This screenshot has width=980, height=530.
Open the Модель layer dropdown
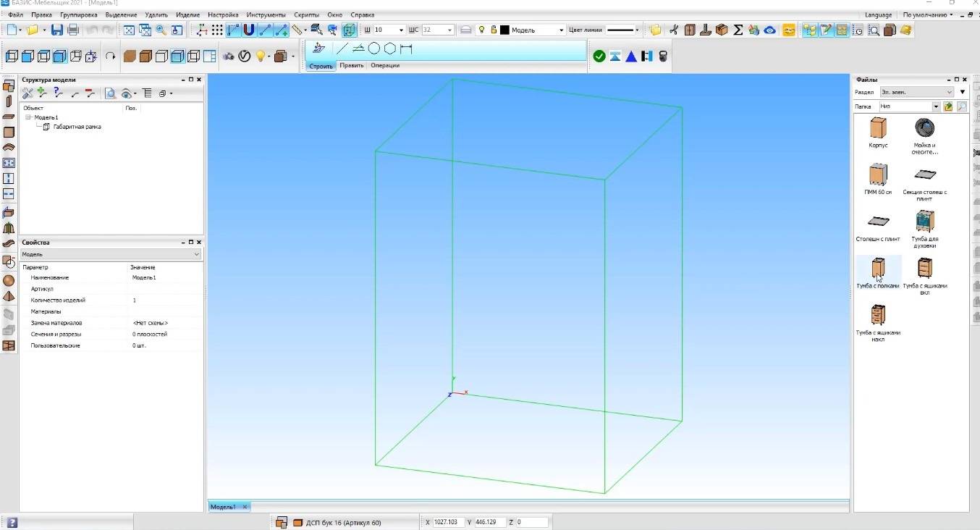point(560,30)
